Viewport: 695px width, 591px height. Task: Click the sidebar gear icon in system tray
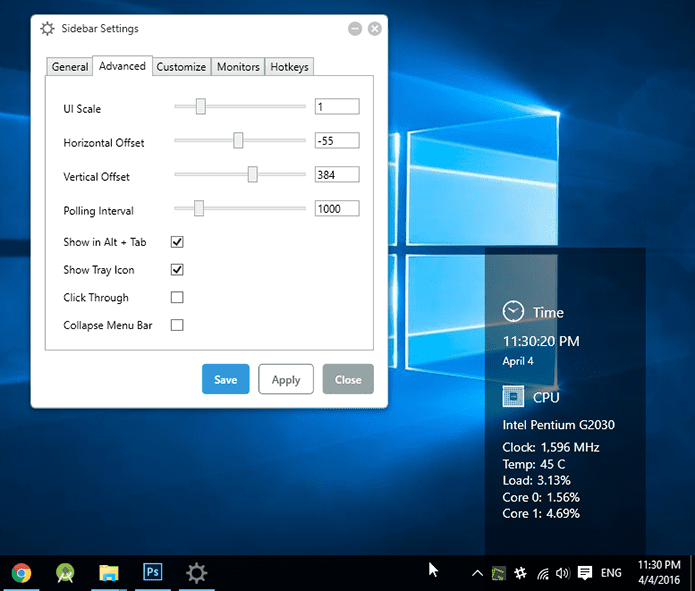(x=520, y=573)
